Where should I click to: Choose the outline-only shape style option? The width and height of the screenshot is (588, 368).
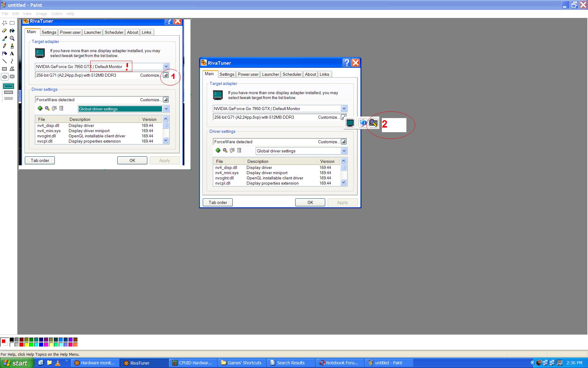(9, 86)
